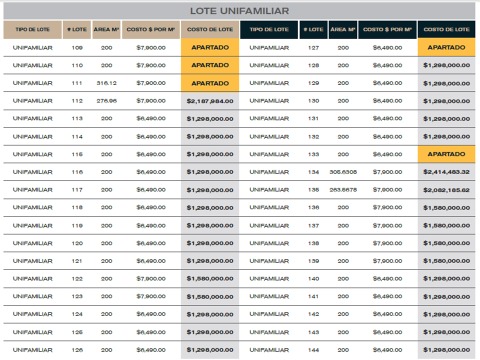Select the area value 316.12 for lot 111
The image size is (480, 360).
[107, 83]
